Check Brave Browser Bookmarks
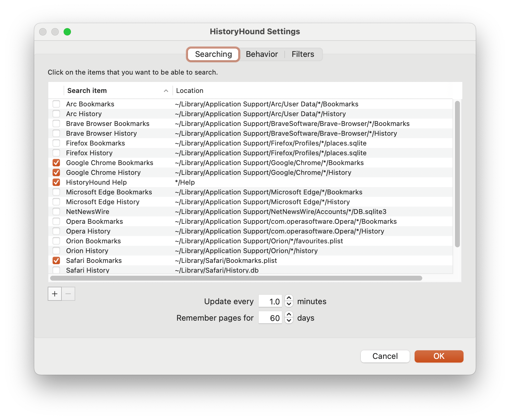510x420 pixels. (56, 123)
